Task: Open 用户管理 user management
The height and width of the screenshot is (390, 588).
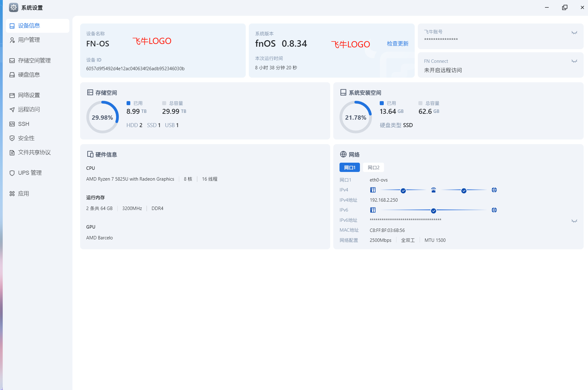Action: click(x=29, y=40)
